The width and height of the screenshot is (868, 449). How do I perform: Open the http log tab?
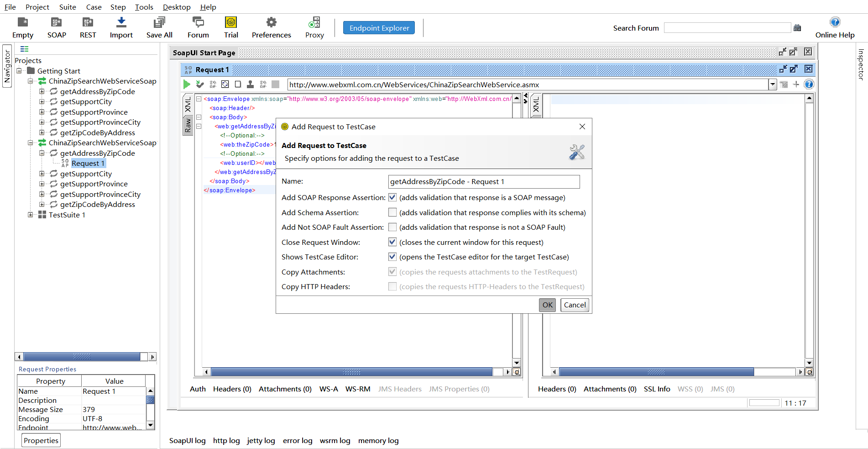226,440
